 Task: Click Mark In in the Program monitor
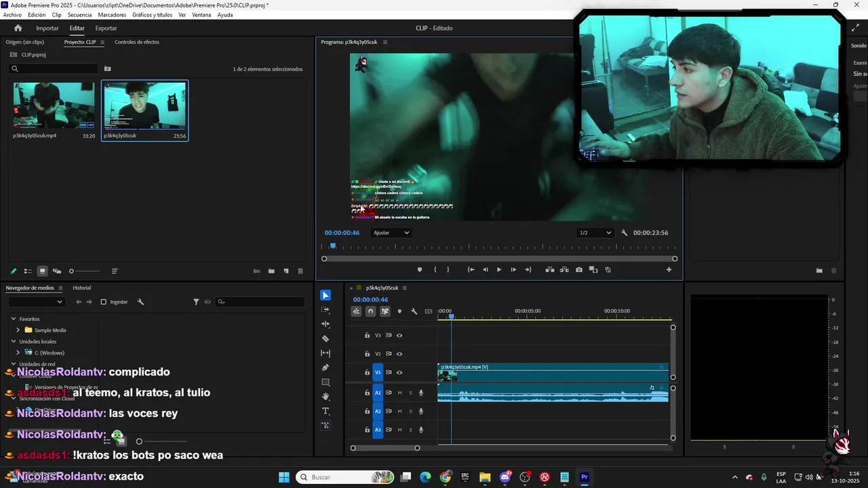[x=435, y=270]
